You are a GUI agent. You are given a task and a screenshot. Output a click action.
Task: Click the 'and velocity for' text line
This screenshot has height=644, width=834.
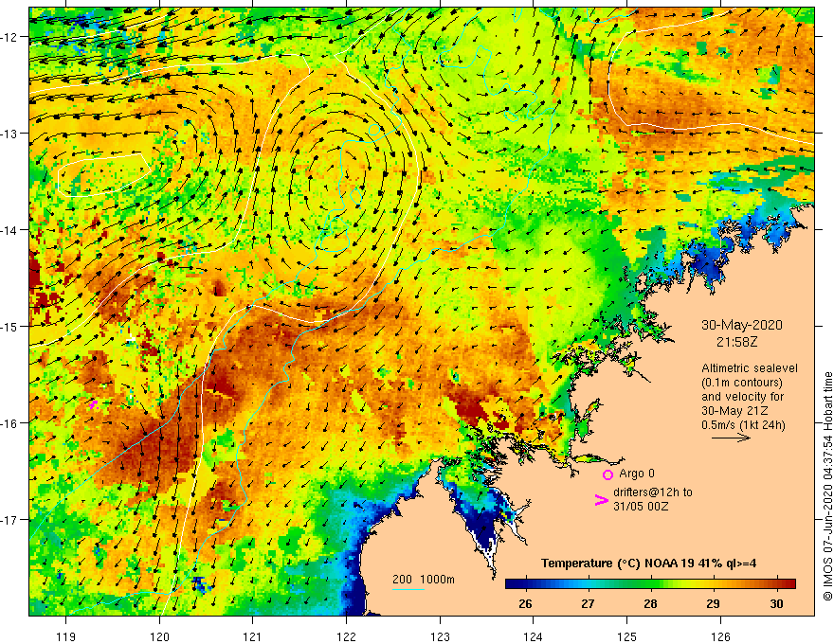click(742, 397)
